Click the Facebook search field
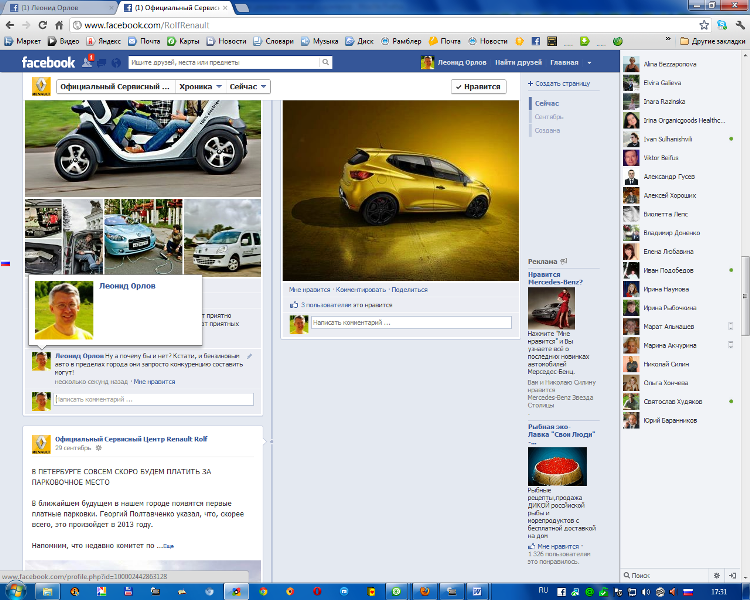The image size is (750, 600). point(225,62)
